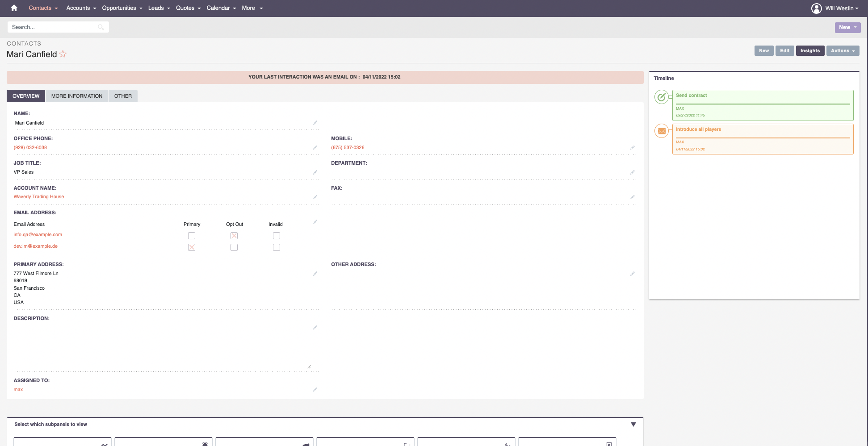Image resolution: width=868 pixels, height=446 pixels.
Task: Expand the Opportunities menu dropdown
Action: pyautogui.click(x=122, y=8)
